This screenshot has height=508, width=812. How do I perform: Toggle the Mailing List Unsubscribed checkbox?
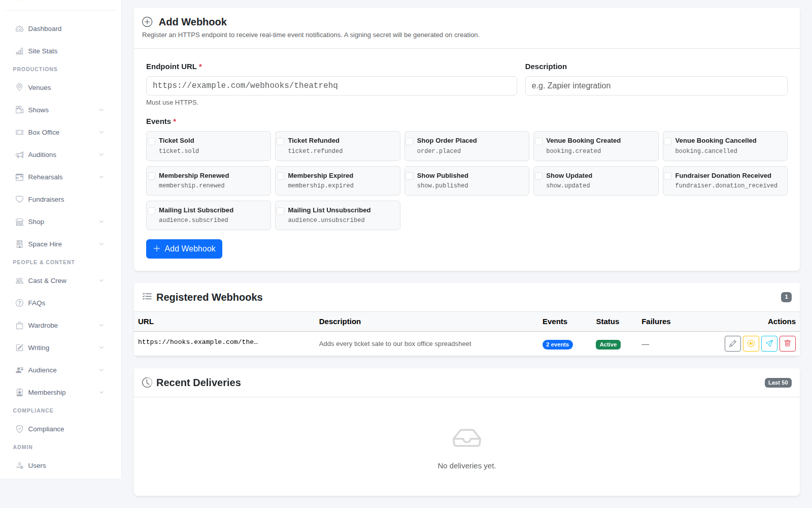coord(281,211)
